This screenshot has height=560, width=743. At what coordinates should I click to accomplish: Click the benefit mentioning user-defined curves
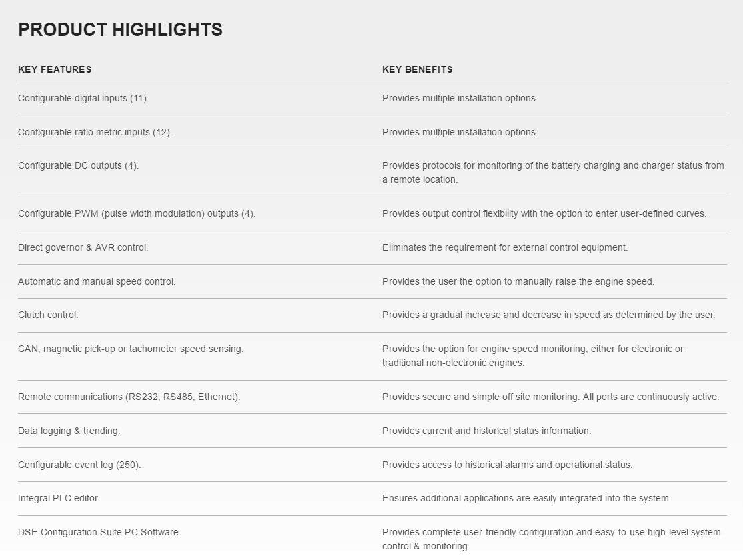(x=544, y=214)
